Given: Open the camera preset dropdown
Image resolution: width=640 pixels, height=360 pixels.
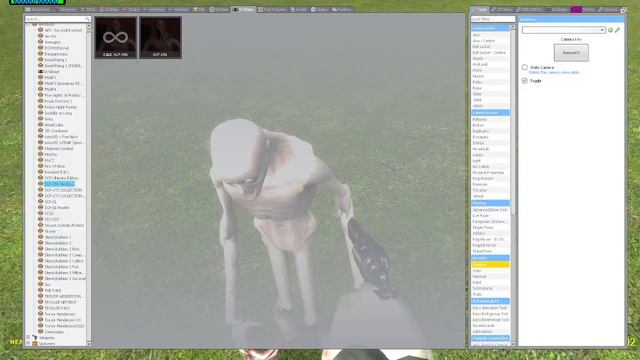Looking at the screenshot, I should [x=563, y=30].
